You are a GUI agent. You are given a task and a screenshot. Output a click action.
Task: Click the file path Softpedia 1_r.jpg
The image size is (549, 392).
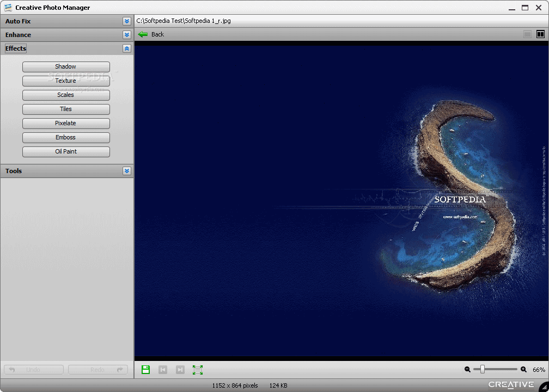(x=184, y=21)
